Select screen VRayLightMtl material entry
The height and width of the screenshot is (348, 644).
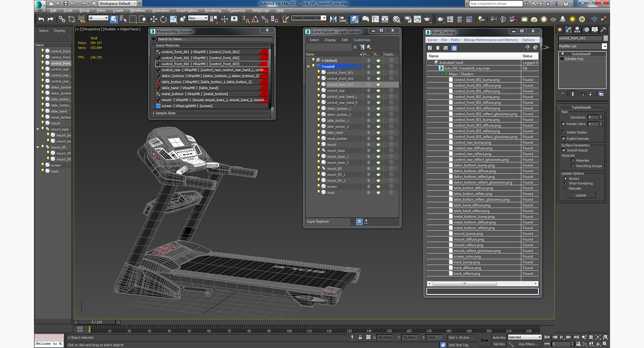[x=211, y=106]
